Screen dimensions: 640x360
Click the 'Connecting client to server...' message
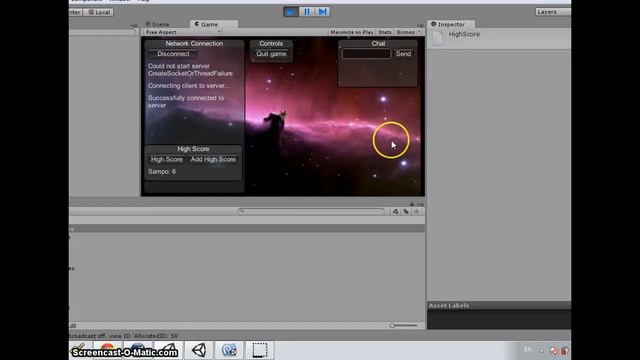click(x=189, y=86)
